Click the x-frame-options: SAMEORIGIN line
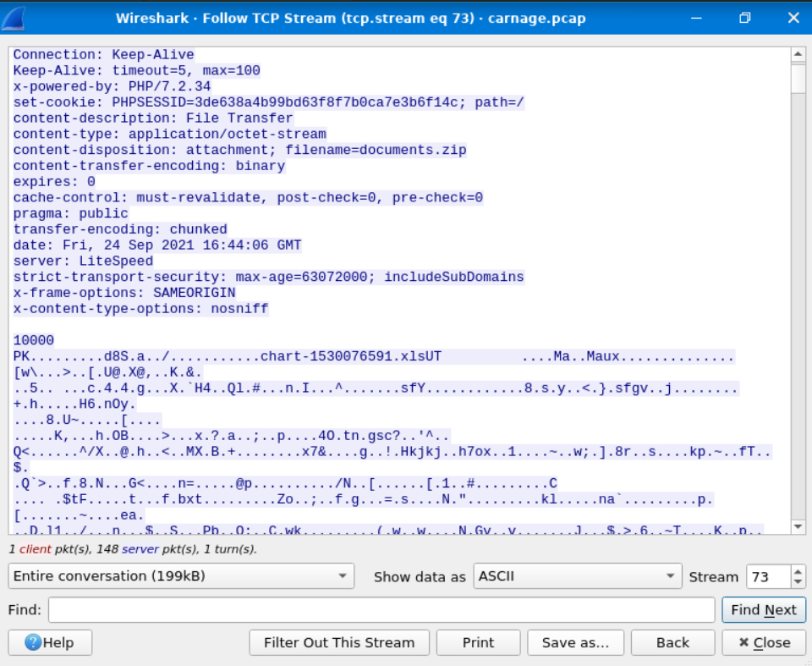The width and height of the screenshot is (812, 666). click(124, 293)
